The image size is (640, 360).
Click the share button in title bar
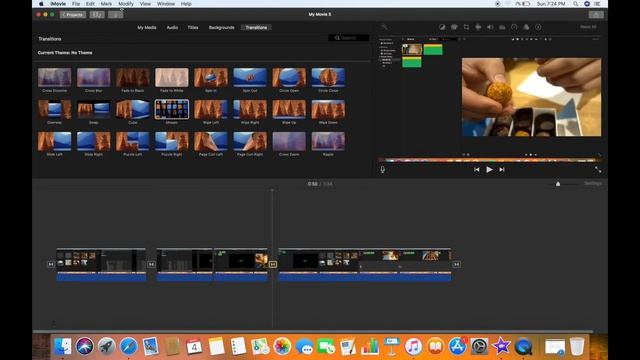pos(596,15)
